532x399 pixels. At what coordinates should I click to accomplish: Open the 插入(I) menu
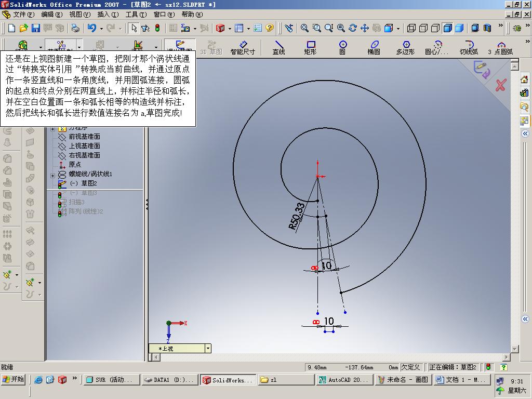[108, 15]
